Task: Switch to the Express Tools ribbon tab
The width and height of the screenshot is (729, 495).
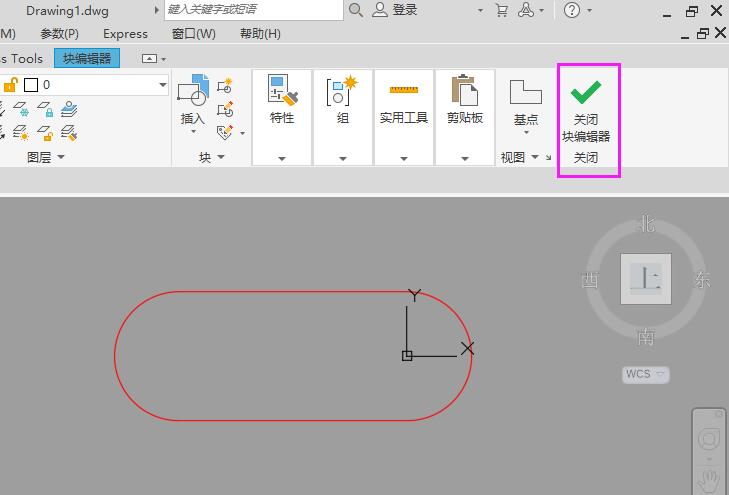Action: click(21, 59)
